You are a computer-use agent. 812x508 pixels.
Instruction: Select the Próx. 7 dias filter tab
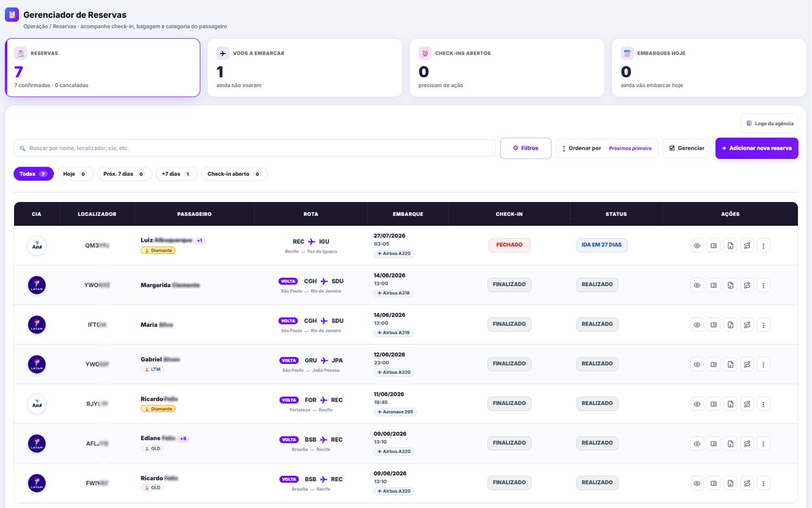click(x=124, y=174)
